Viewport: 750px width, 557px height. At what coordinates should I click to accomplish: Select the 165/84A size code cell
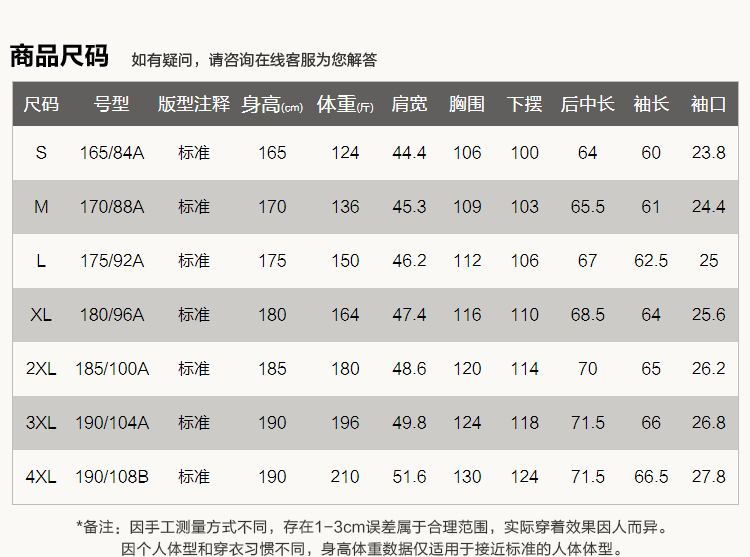click(112, 153)
